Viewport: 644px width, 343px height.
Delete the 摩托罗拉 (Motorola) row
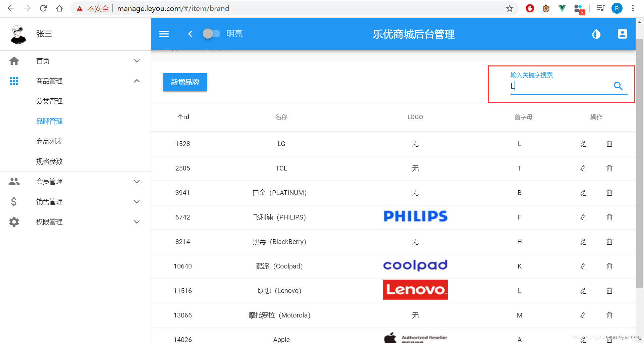tap(609, 315)
